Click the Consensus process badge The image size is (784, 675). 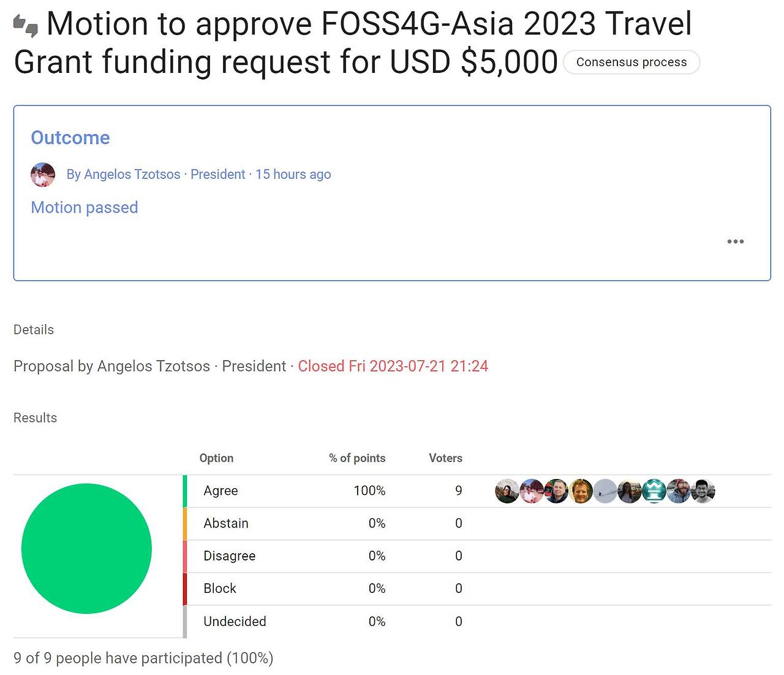pyautogui.click(x=631, y=62)
